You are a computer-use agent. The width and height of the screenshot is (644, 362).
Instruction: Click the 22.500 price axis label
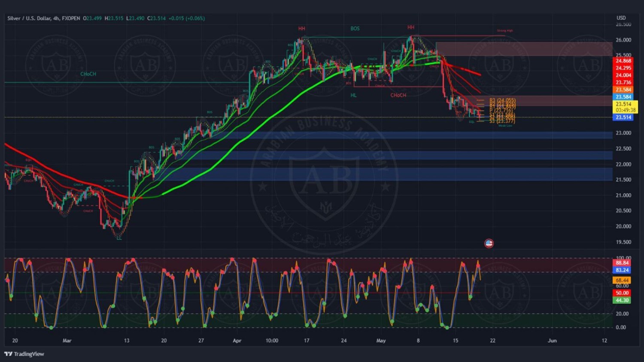tap(623, 149)
